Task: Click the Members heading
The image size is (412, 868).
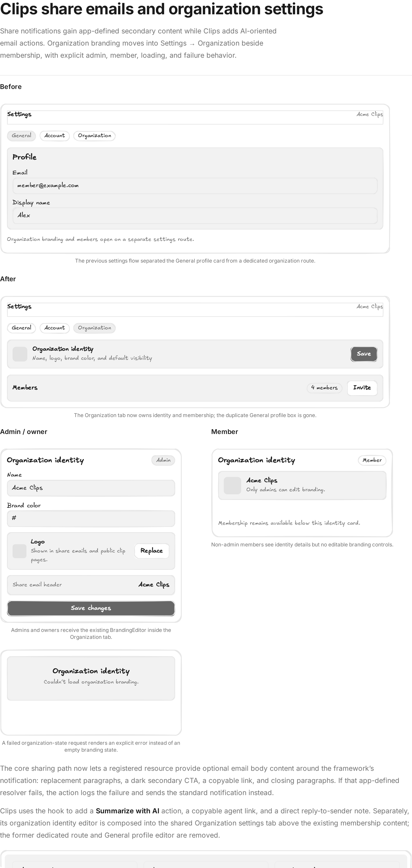Action: pyautogui.click(x=25, y=388)
